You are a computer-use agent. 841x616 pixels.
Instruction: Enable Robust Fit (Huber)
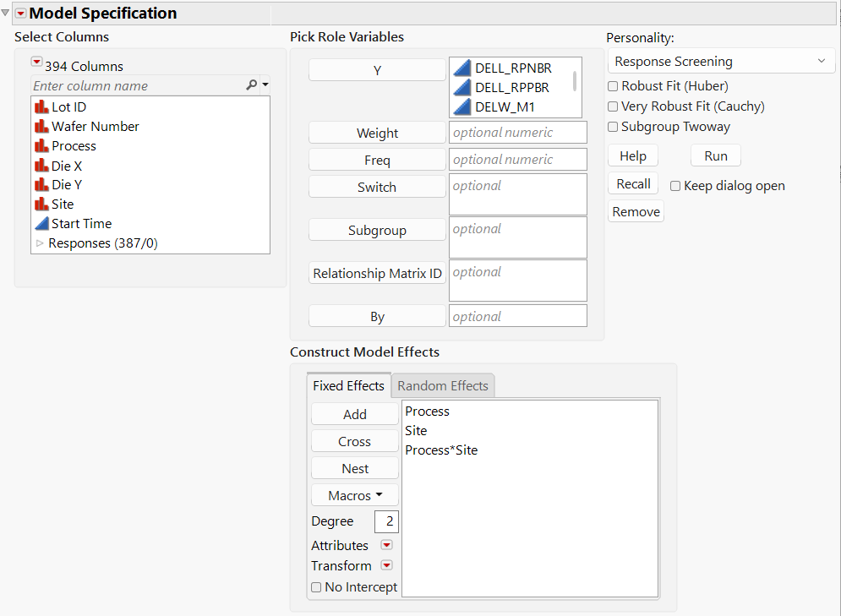coord(612,85)
